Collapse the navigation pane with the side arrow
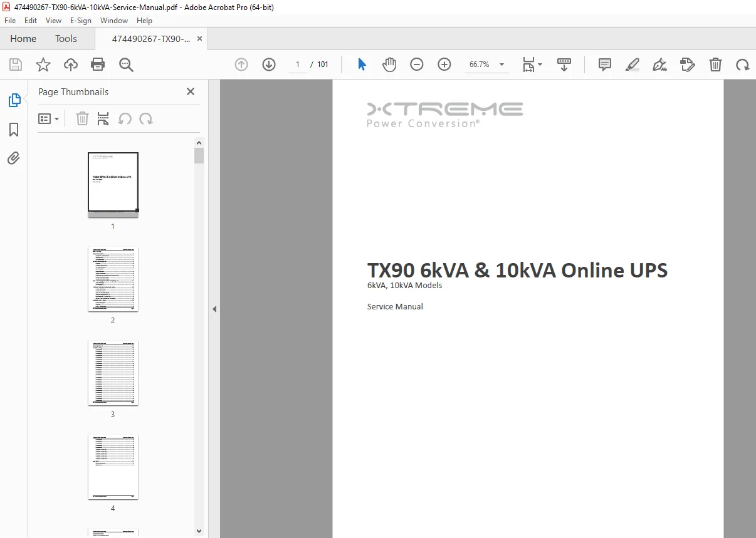 (214, 309)
